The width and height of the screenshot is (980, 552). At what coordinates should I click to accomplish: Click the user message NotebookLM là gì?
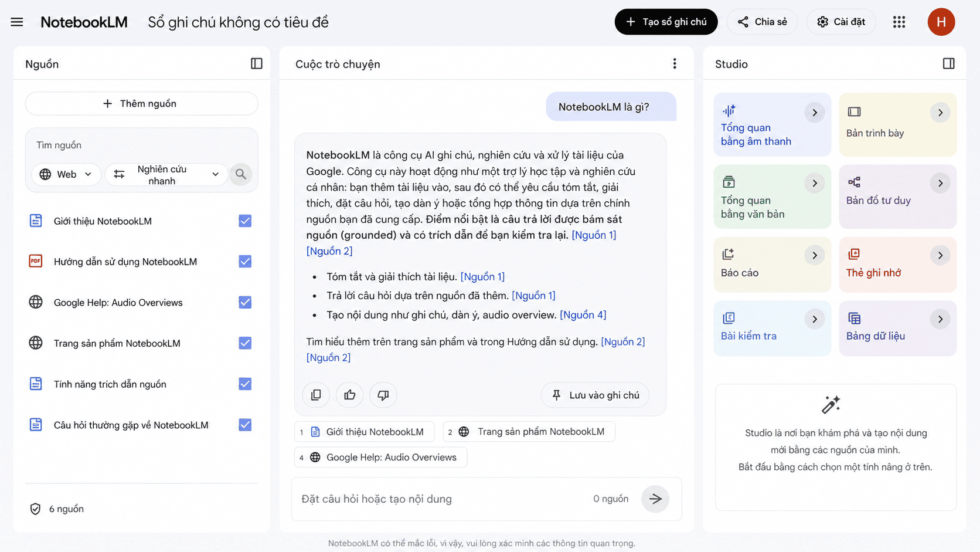click(611, 107)
